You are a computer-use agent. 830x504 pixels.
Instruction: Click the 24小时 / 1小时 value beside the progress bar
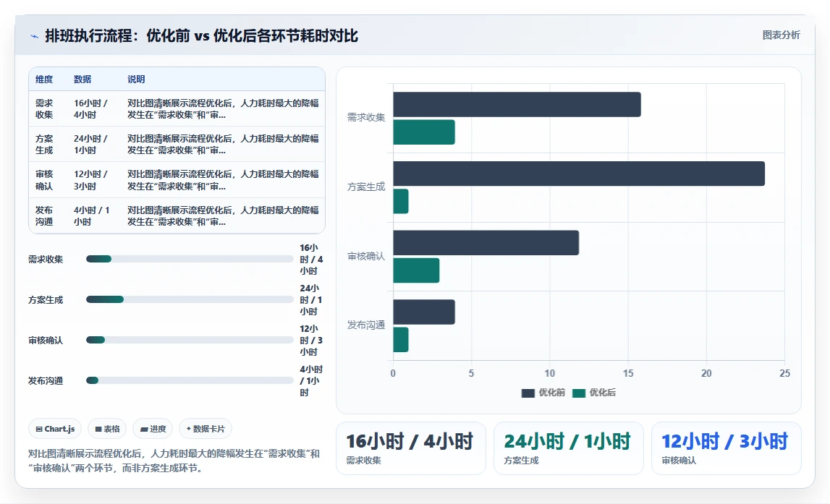point(310,300)
